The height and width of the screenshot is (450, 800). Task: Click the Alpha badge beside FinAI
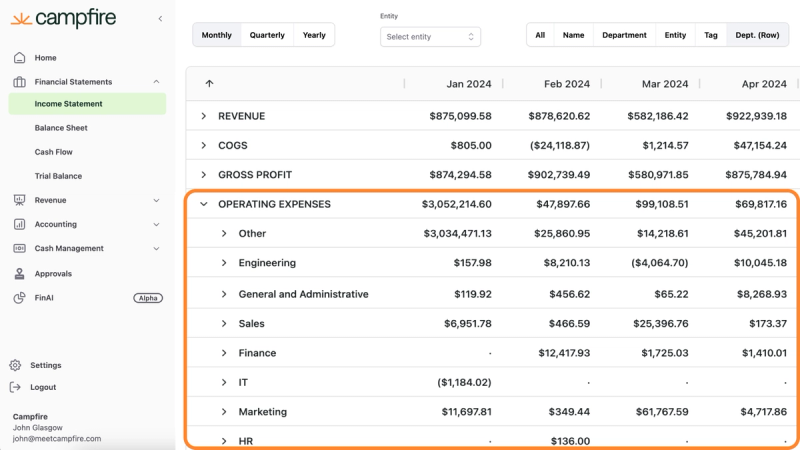click(148, 298)
